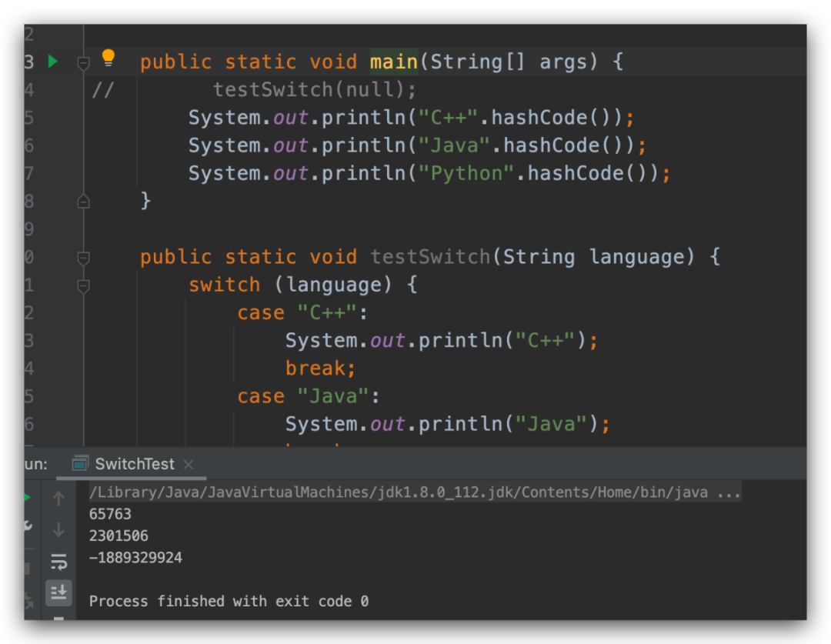Run main using the green gutter arrow
Image resolution: width=831 pixels, height=644 pixels.
[52, 62]
